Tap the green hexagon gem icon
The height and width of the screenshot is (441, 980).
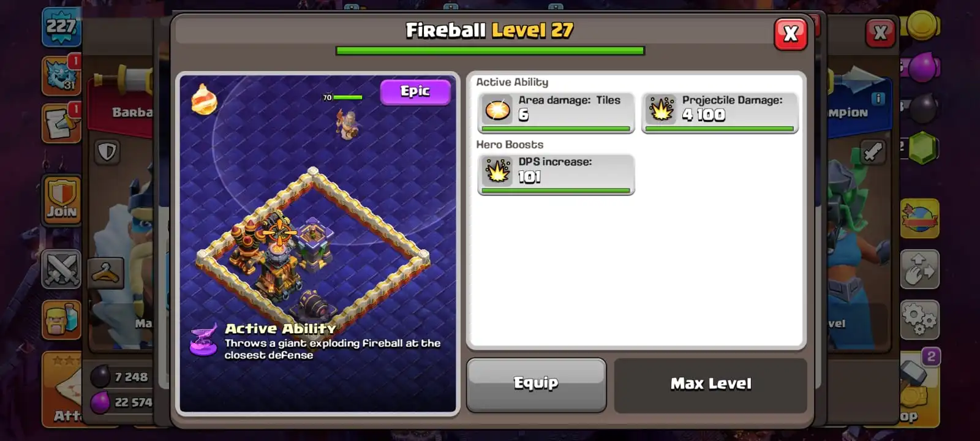click(922, 148)
